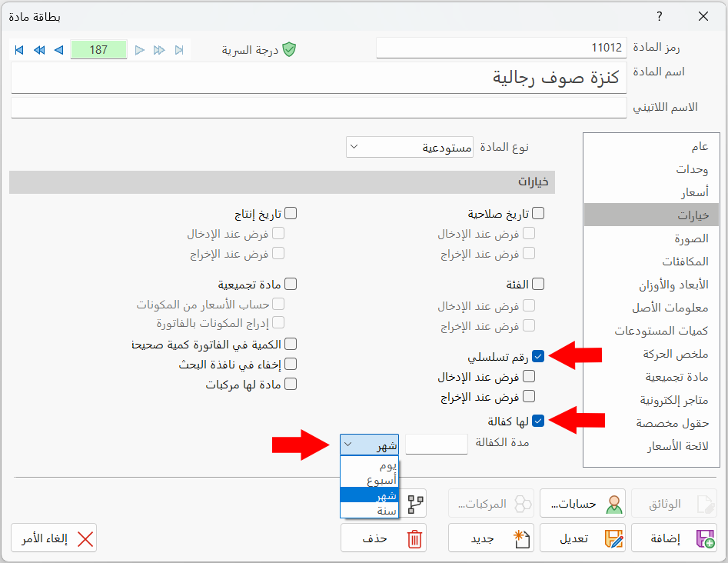Click the item name field كنزة صوف رجالية
This screenshot has height=563, width=728.
pos(319,78)
